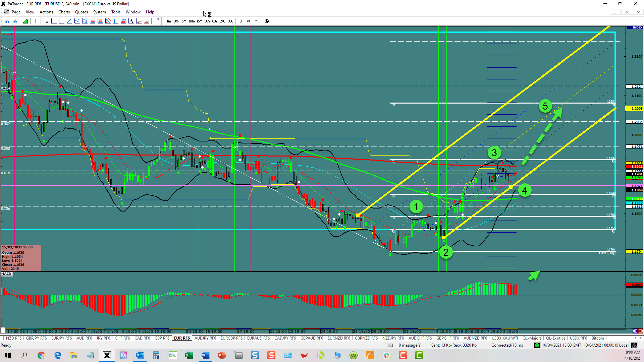Select the parallel channel lines tool

[x=77, y=21]
